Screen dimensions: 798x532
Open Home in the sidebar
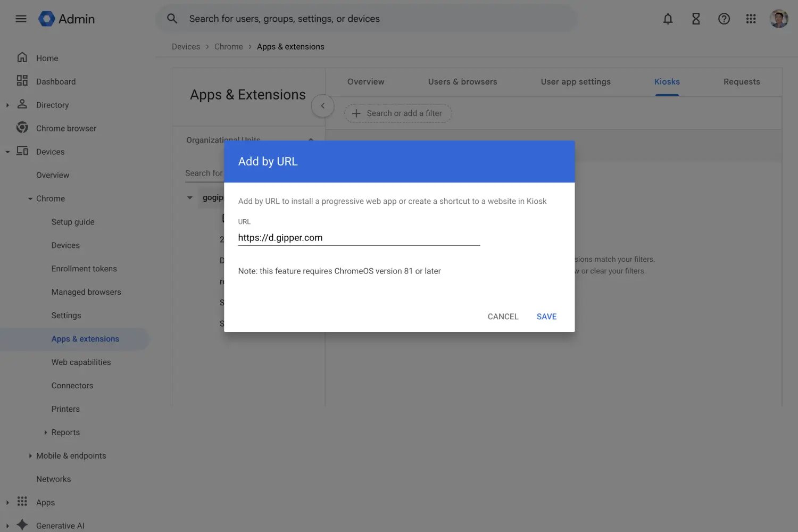tap(47, 58)
